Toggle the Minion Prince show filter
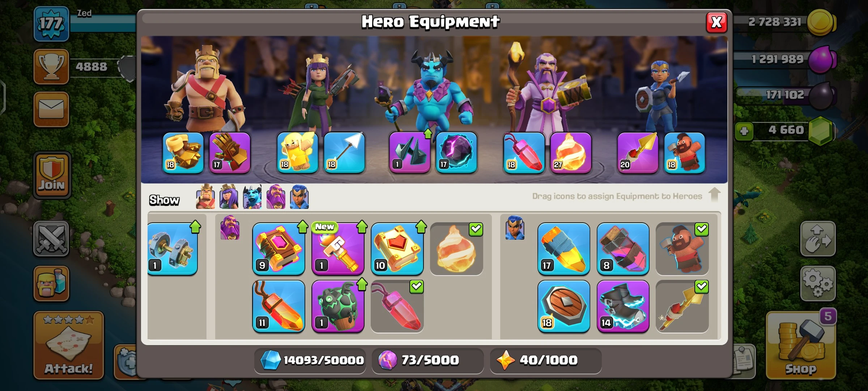Screen dimensions: 868x391 (252, 197)
